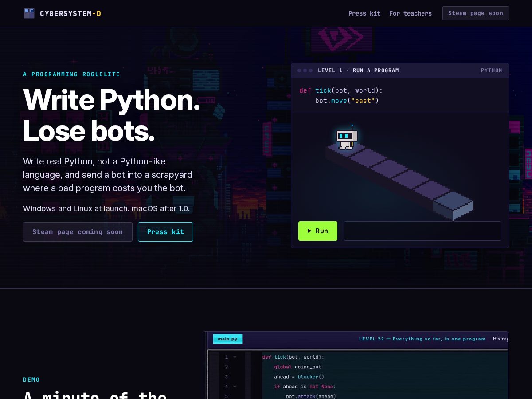Screen dimensions: 532x399
Task: Click the 'ahead = blocker()' code line
Action: [299, 377]
